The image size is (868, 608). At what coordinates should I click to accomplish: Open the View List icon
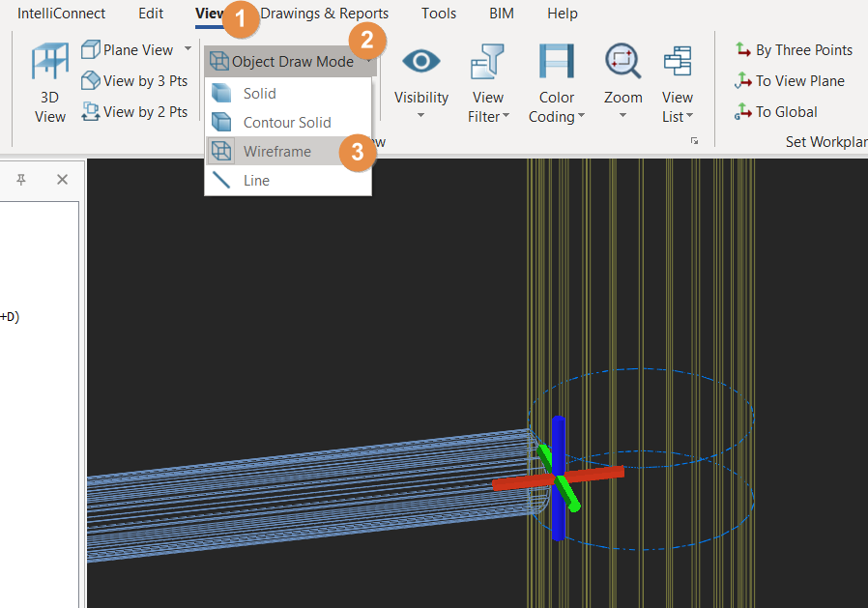coord(677,63)
